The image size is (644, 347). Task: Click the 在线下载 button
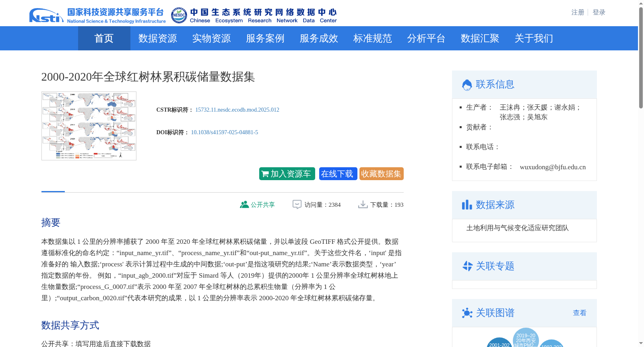[338, 174]
